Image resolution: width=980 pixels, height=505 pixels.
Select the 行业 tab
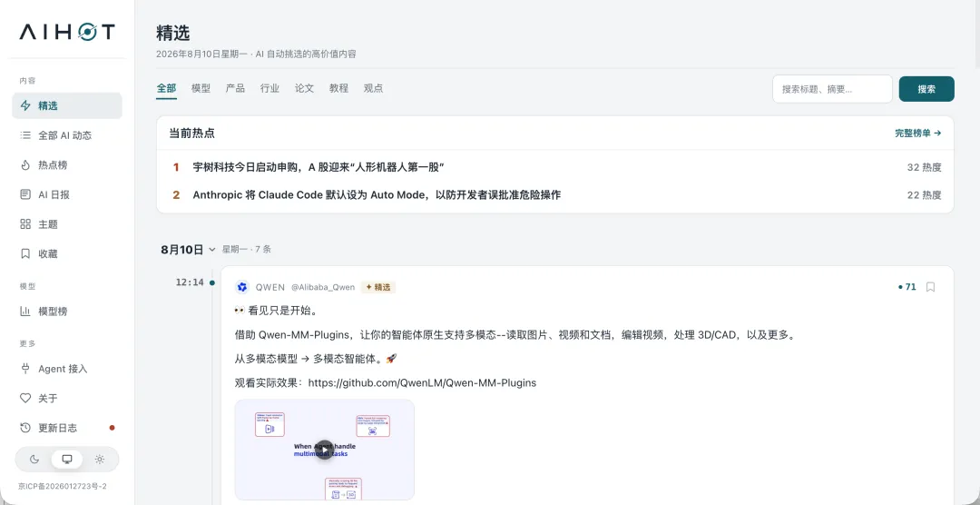(x=270, y=88)
